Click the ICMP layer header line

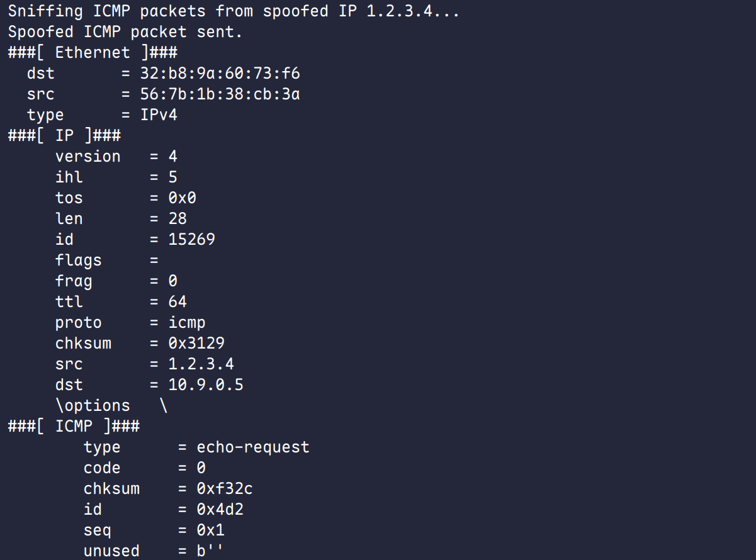[74, 426]
